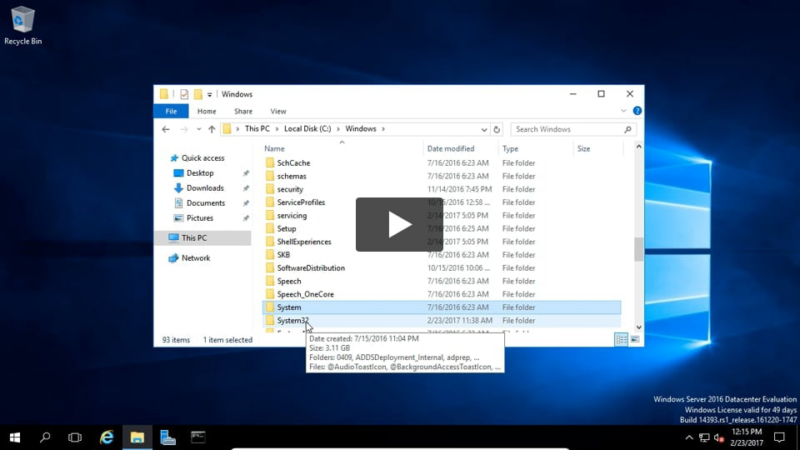Open Command Prompt from the taskbar

click(x=198, y=437)
